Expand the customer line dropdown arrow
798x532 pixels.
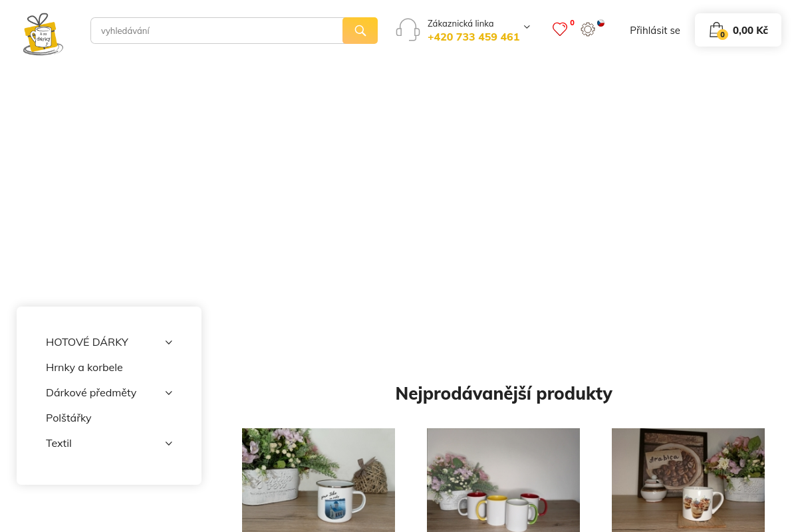pyautogui.click(x=527, y=27)
